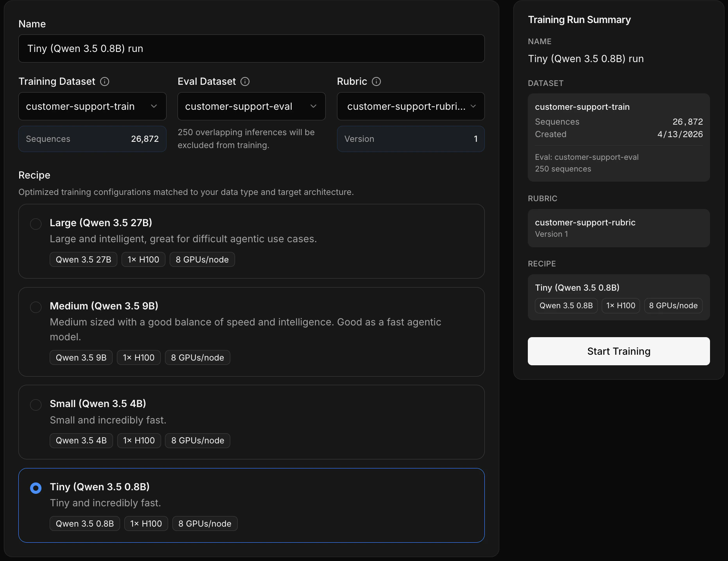Open the customer-support-eval dataset dropdown
The width and height of the screenshot is (728, 561).
(x=251, y=106)
